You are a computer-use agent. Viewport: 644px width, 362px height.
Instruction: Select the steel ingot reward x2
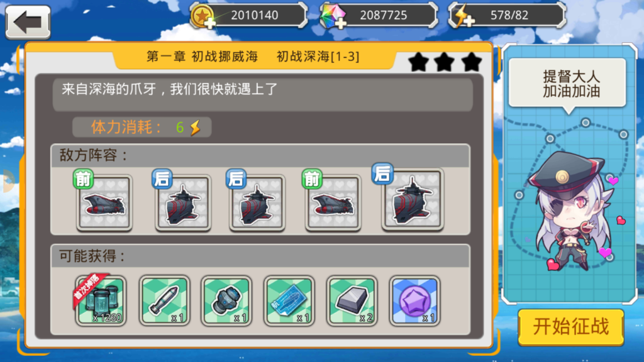point(352,300)
